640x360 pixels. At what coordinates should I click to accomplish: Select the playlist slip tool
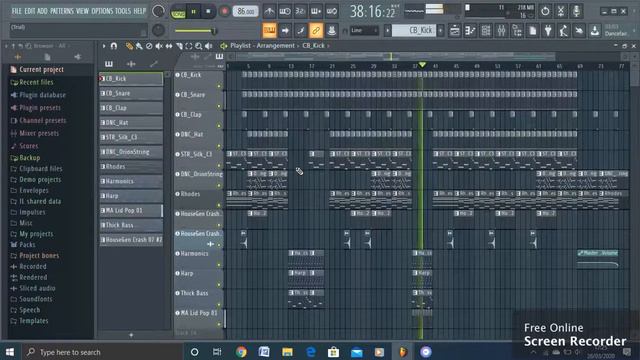click(169, 46)
